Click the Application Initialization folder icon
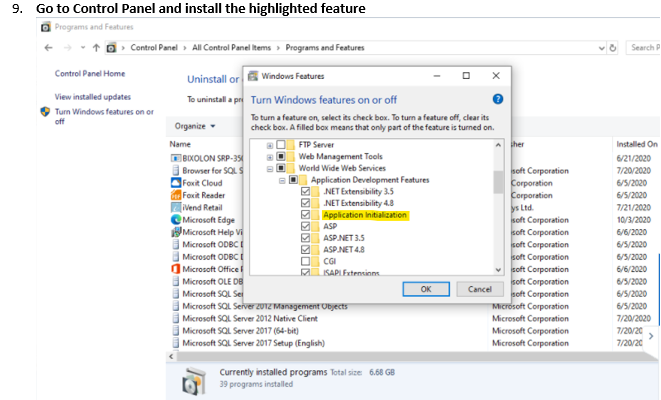Image resolution: width=661 pixels, height=400 pixels. [x=315, y=215]
